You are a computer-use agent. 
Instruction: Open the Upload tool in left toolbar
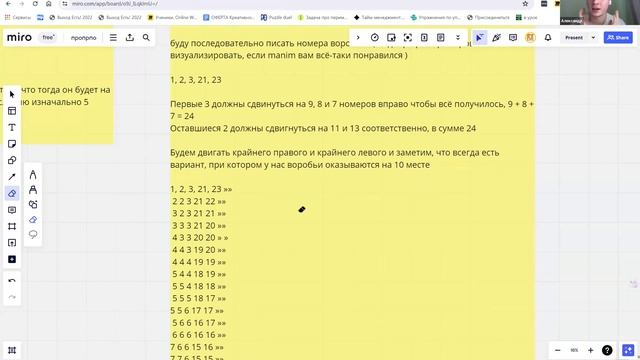[12, 243]
